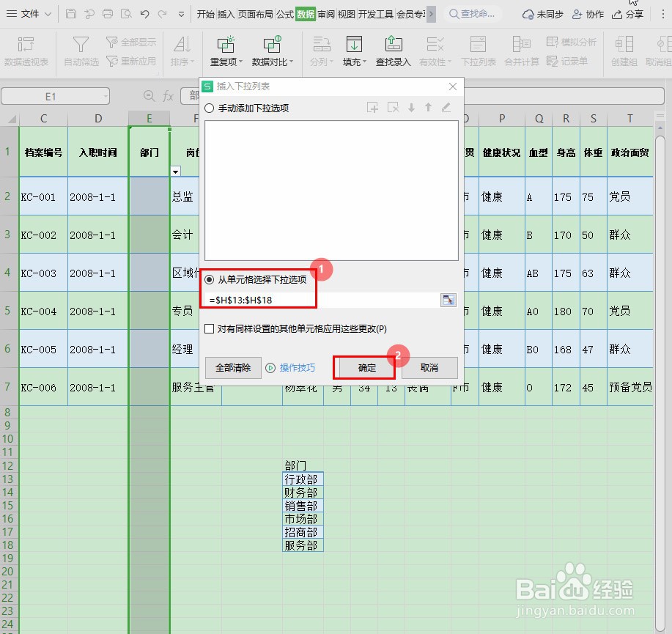Click the reapply (重新应用) filter icon
The width and height of the screenshot is (672, 634).
coord(131,62)
